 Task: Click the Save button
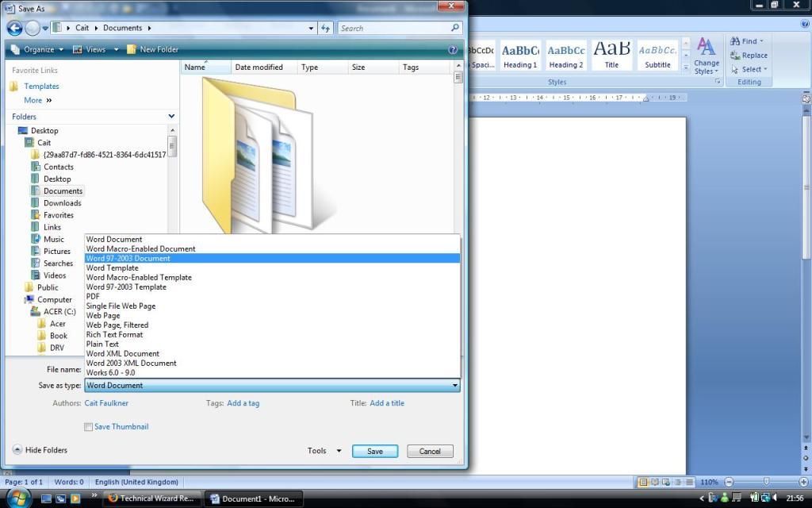[x=375, y=451]
